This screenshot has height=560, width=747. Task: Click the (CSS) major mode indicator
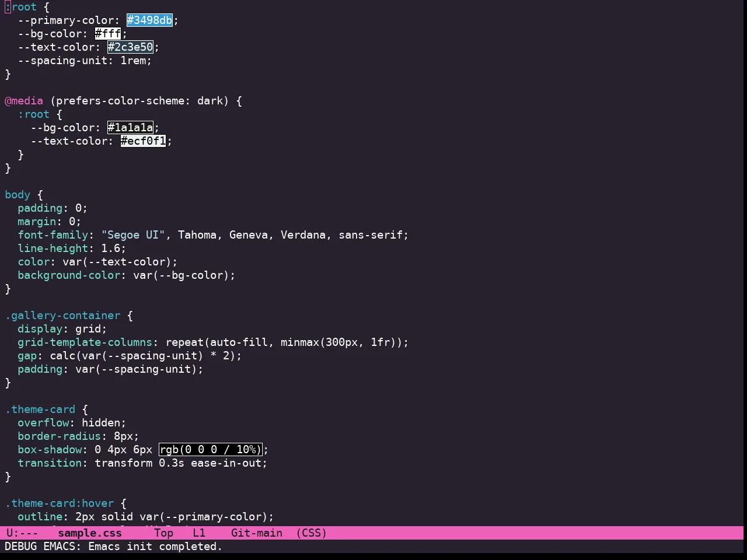click(x=312, y=533)
